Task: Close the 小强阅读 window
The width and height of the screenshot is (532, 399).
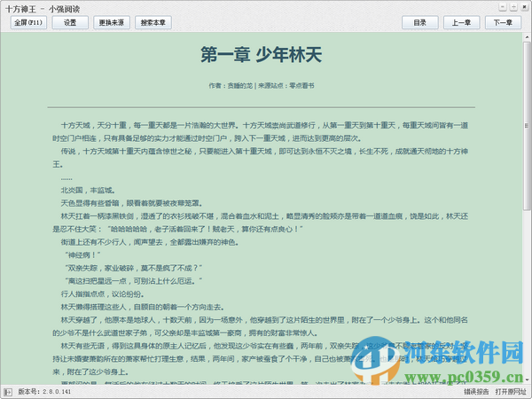Action: pyautogui.click(x=525, y=7)
